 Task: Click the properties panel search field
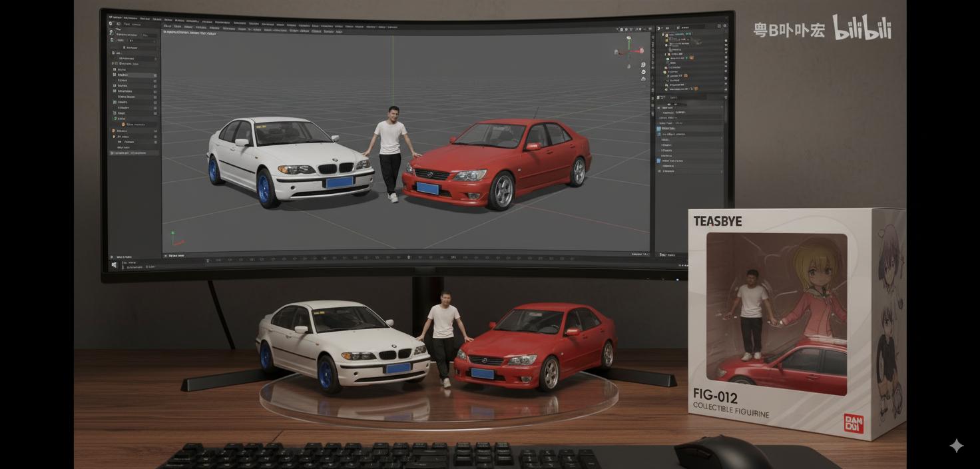(687, 97)
